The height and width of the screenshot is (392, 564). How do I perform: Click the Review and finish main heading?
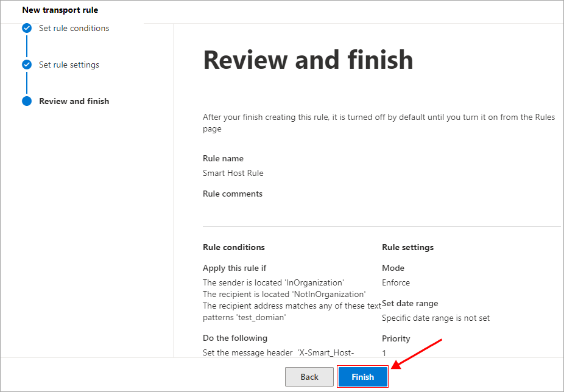tap(308, 60)
